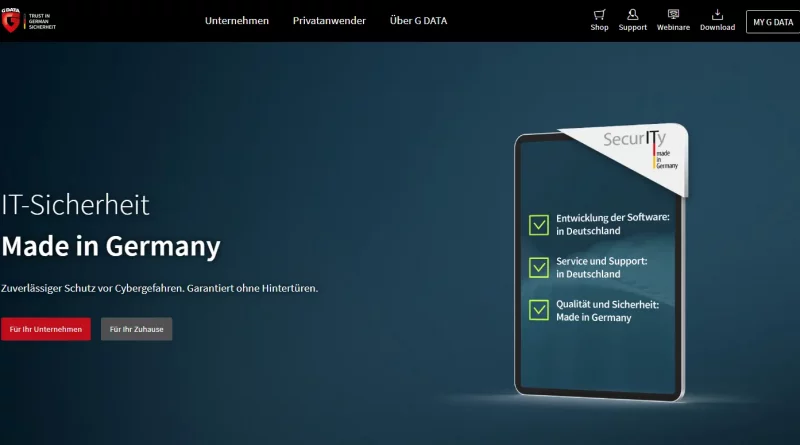
Task: Open the MY G DATA login button
Action: pyautogui.click(x=772, y=22)
